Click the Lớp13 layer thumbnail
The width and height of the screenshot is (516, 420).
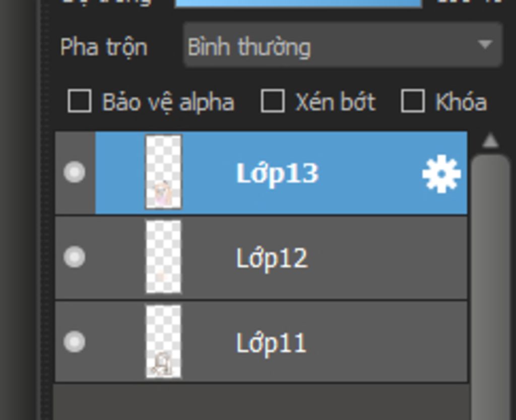pyautogui.click(x=163, y=172)
